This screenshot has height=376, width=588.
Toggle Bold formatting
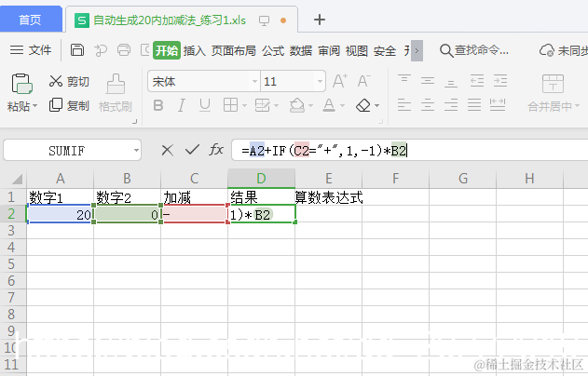pos(158,105)
